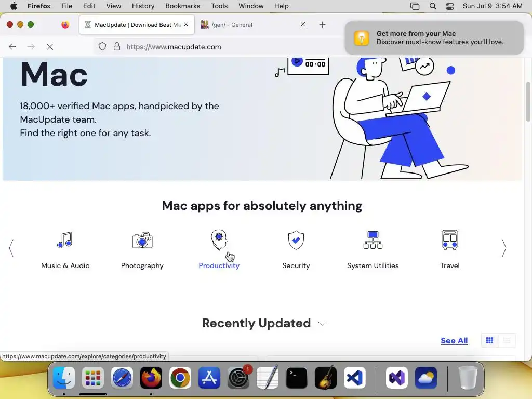Go forward with the browser forward arrow
532x399 pixels.
click(31, 46)
